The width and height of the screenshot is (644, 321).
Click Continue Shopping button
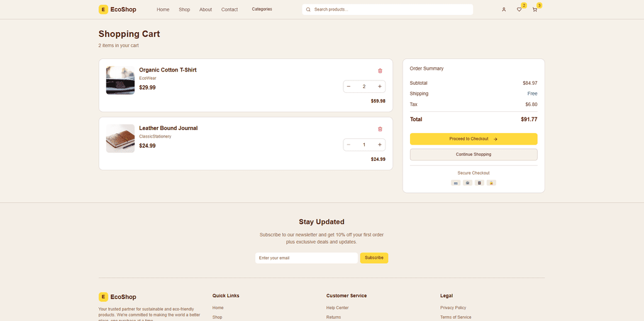[474, 155]
